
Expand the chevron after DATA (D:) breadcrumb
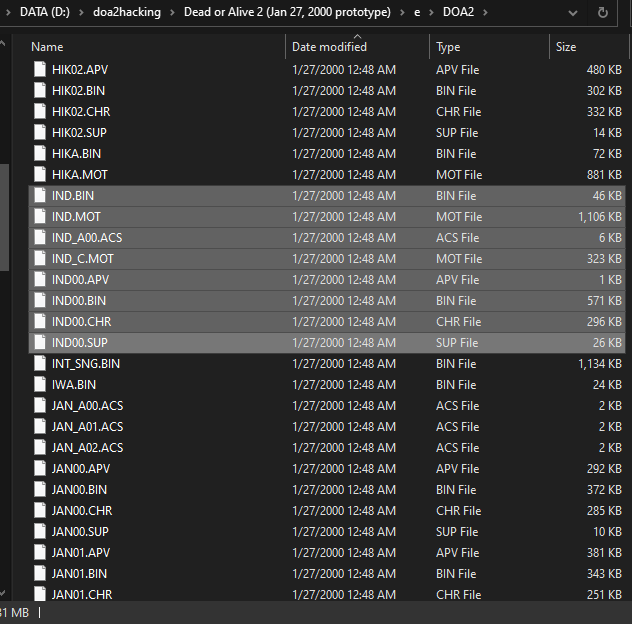pos(91,13)
